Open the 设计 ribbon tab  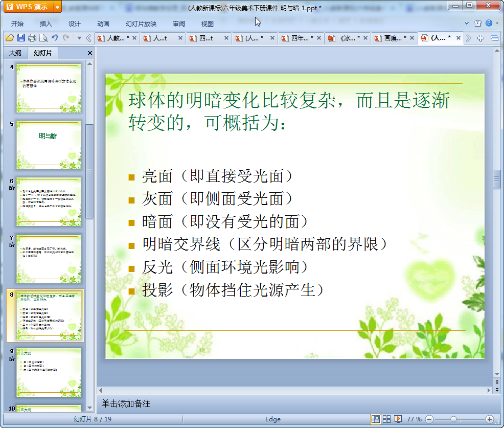coord(75,24)
